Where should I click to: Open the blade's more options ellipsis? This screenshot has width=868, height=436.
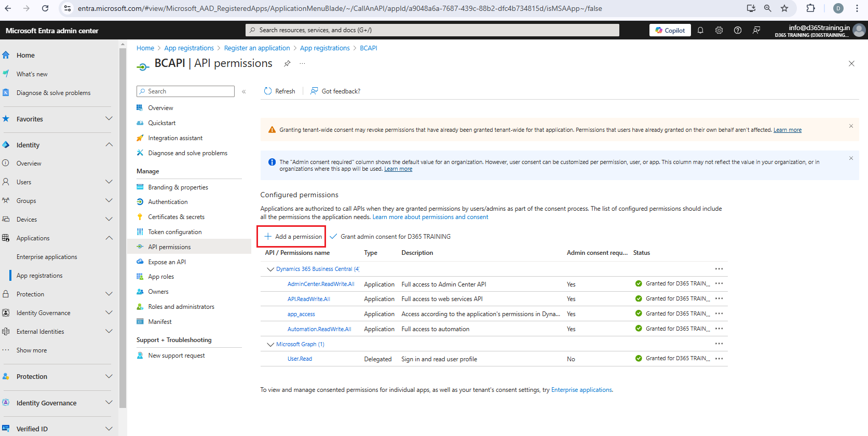[x=302, y=63]
